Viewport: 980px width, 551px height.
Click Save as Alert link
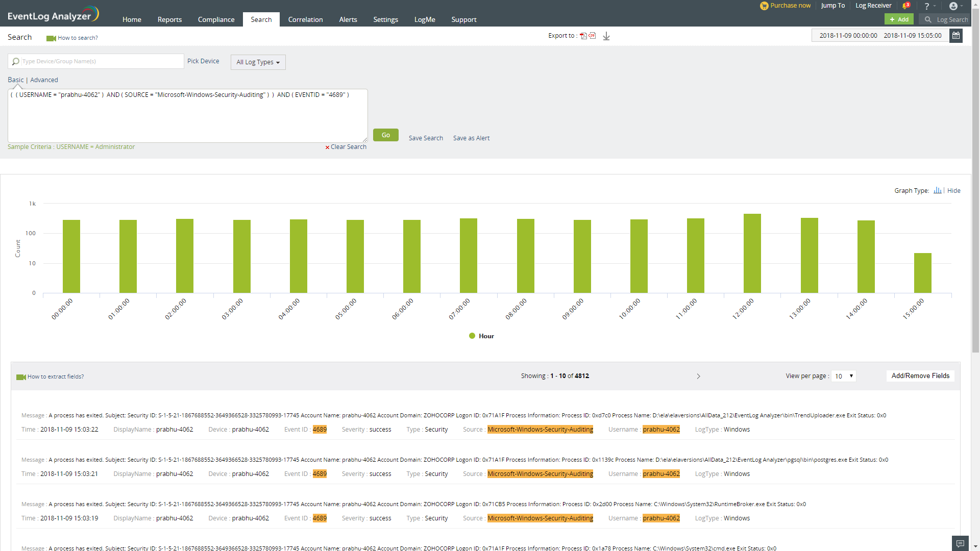tap(471, 138)
